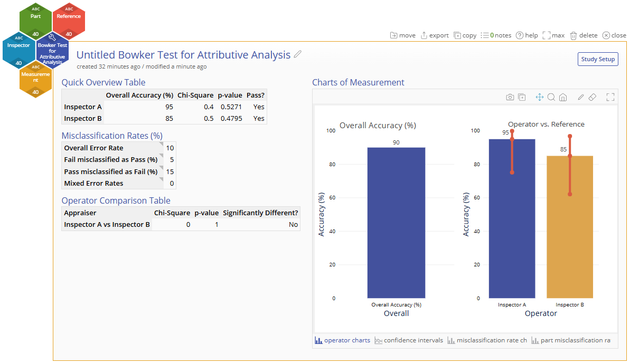Viewport: 630px width, 364px height.
Task: Open the notes list for this study
Action: click(496, 35)
